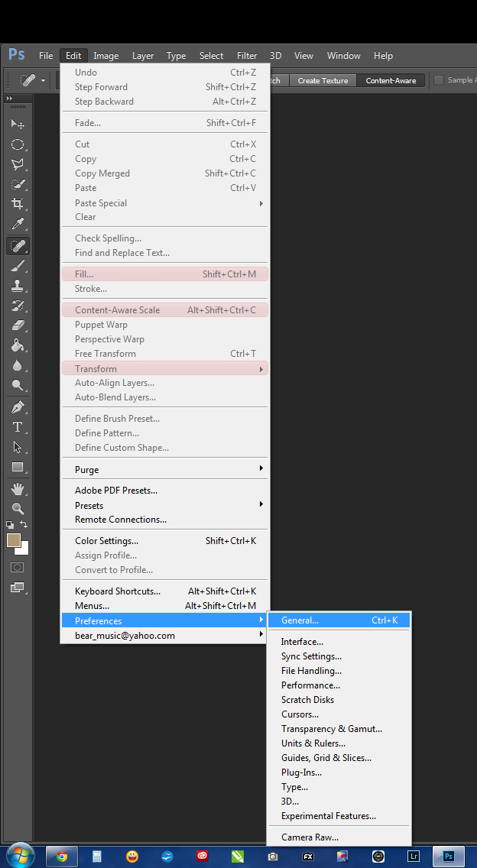Open Lightroom from the taskbar

tap(414, 857)
